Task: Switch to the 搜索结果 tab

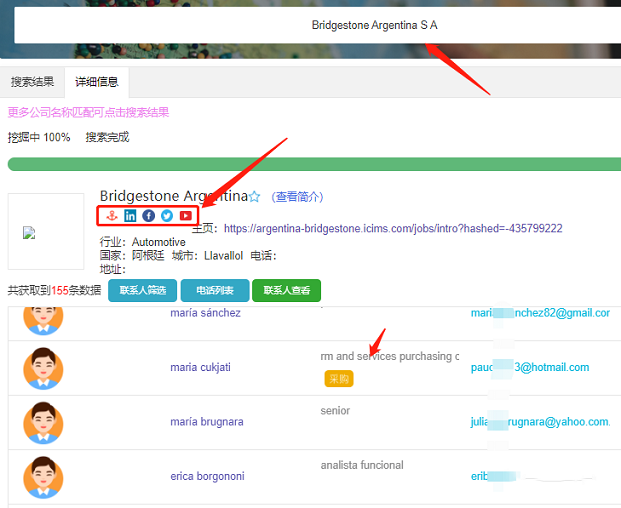Action: tap(32, 82)
